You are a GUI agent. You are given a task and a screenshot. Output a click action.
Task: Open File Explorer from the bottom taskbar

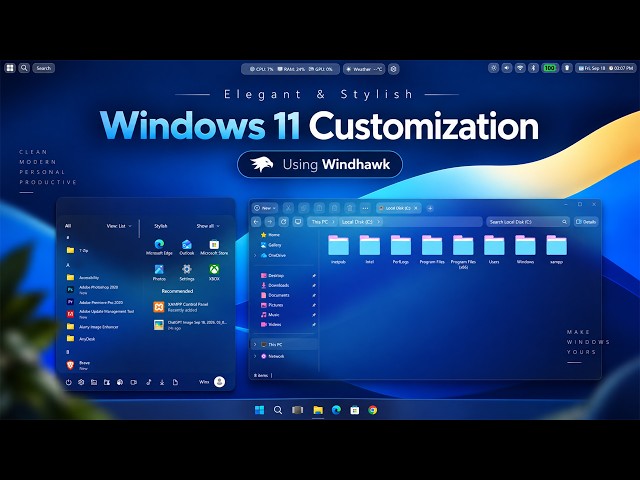(x=318, y=410)
